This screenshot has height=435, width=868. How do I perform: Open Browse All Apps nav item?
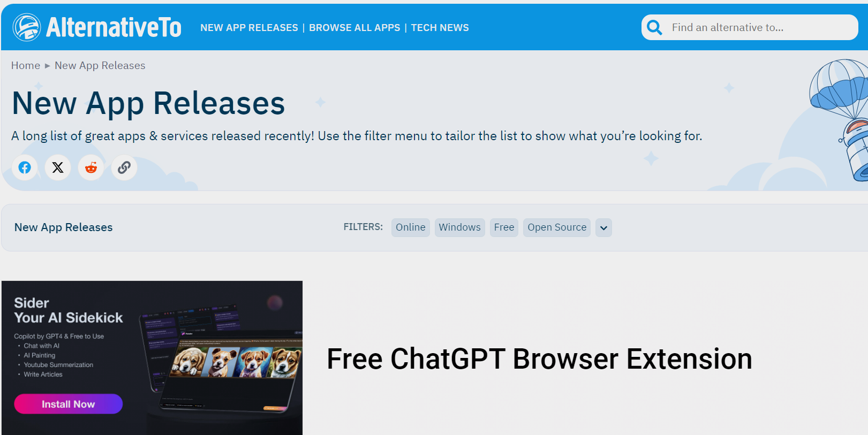click(x=354, y=28)
